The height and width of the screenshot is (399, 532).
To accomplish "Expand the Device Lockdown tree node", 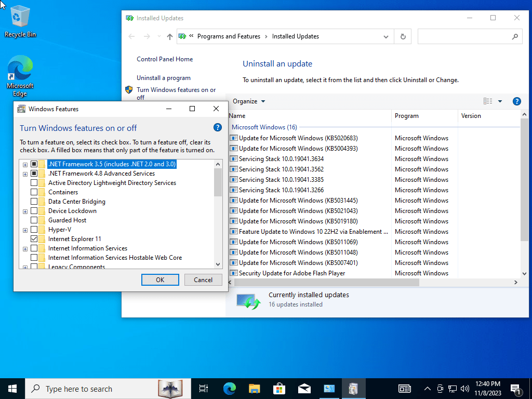I will click(x=25, y=211).
